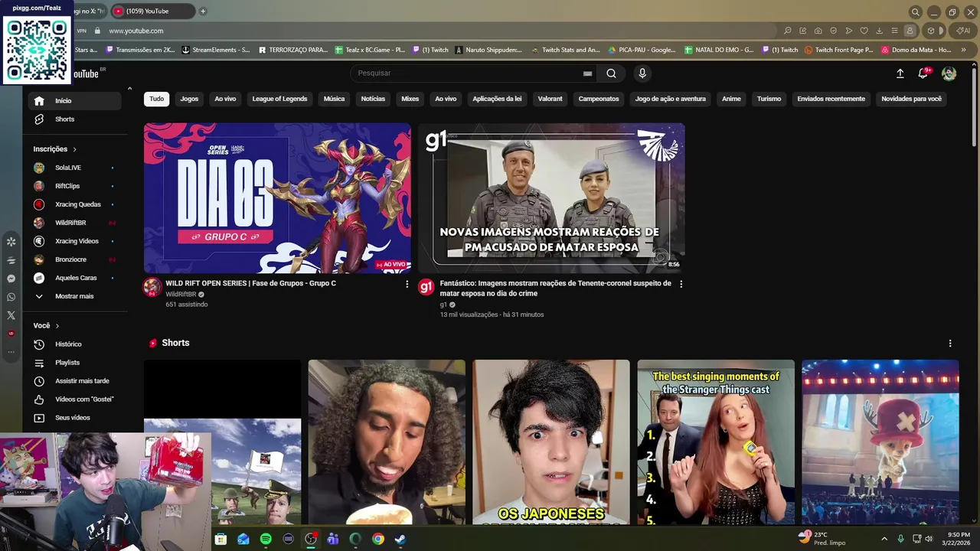Click the browser profile icon in toolbar
Image resolution: width=980 pixels, height=551 pixels.
pos(910,31)
